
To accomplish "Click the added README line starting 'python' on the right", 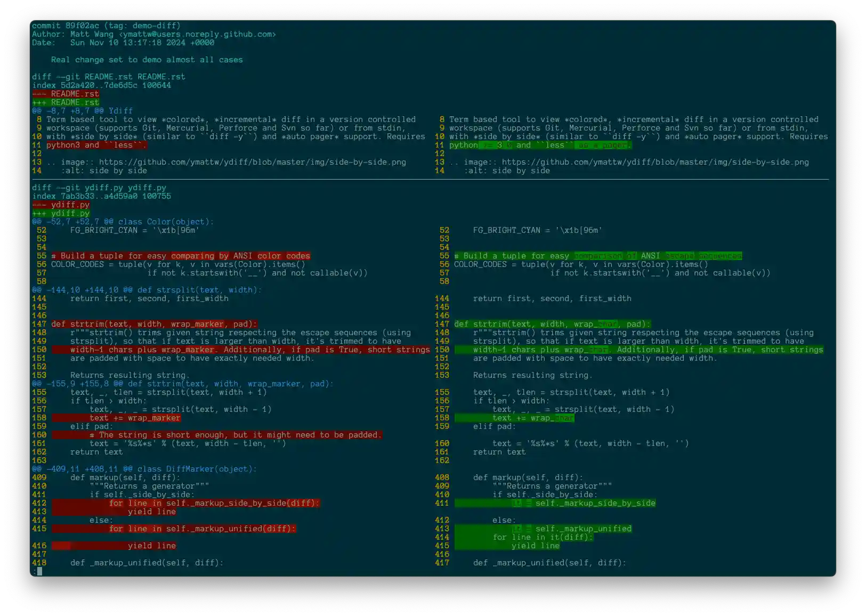I will [x=540, y=145].
